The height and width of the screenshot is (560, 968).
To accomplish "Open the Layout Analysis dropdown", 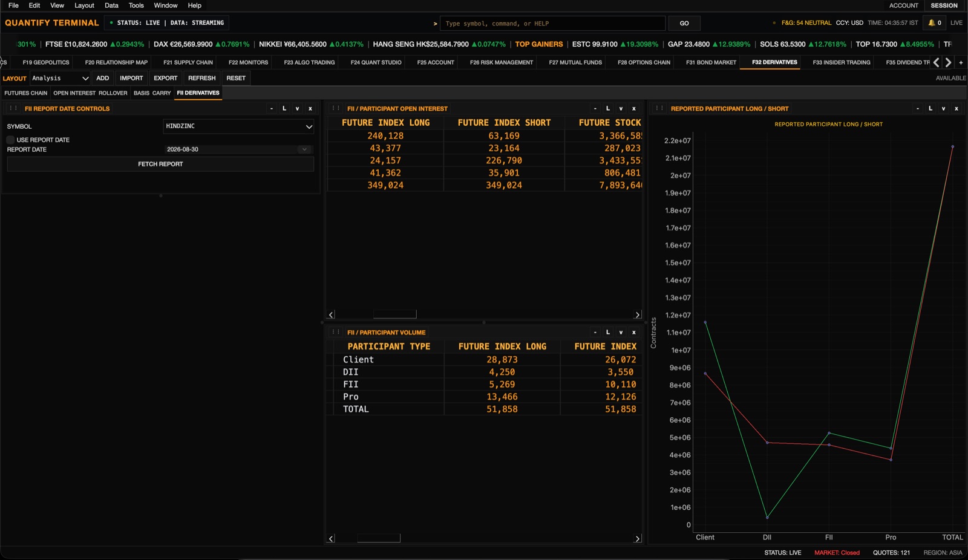I will (60, 78).
